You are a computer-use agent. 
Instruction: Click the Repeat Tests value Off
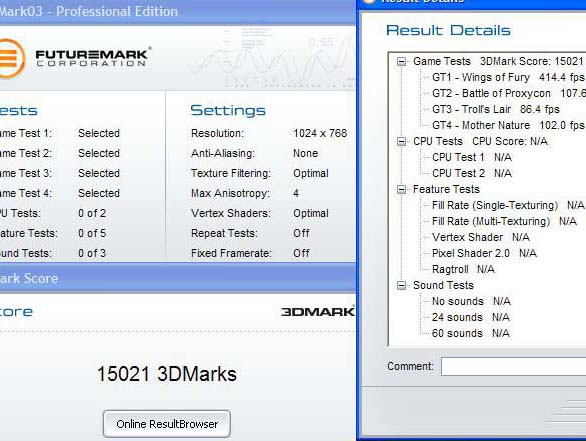coord(301,233)
